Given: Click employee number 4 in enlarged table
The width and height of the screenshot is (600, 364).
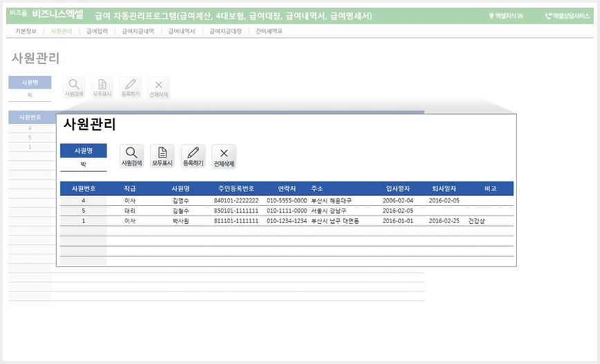Looking at the screenshot, I should click(84, 201).
